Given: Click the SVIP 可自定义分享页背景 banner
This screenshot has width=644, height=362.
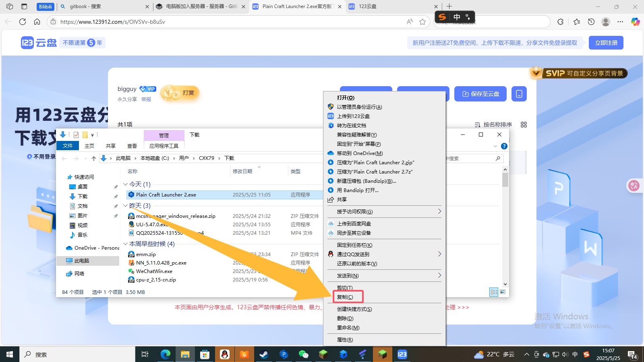Looking at the screenshot, I should point(579,73).
